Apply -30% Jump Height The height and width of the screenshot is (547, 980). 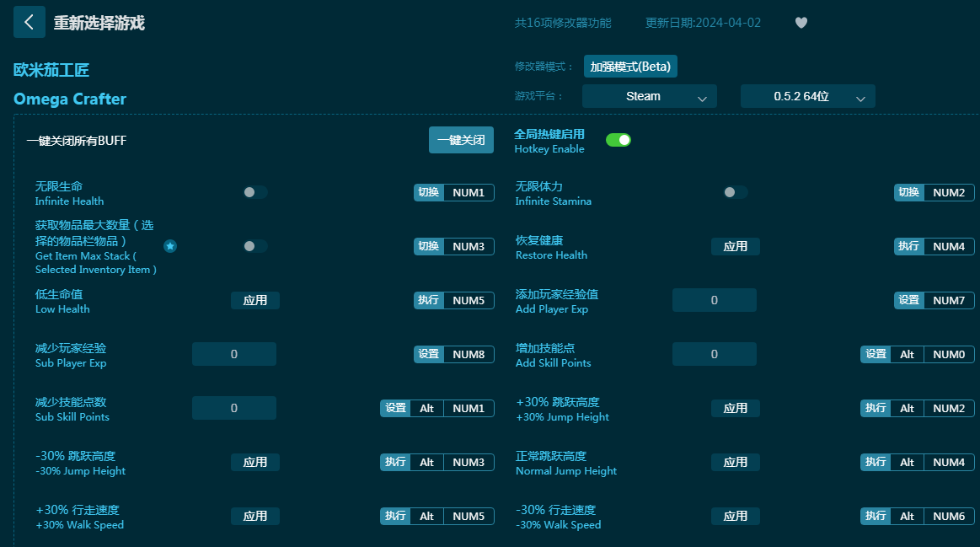tap(255, 462)
